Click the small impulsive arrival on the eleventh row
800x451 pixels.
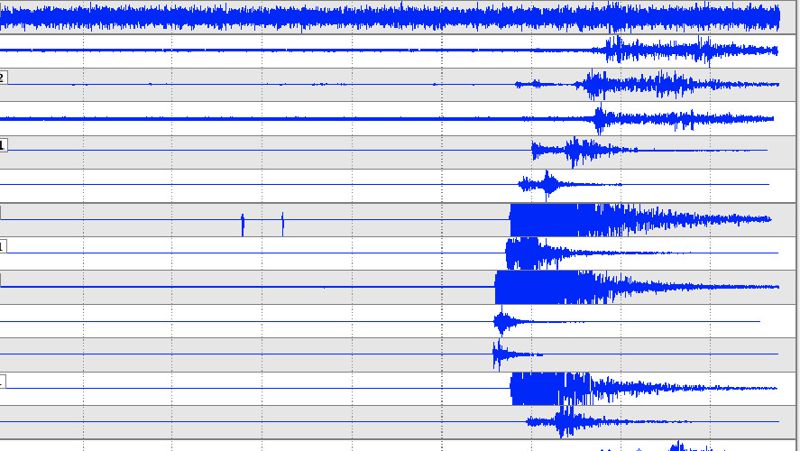[498, 354]
